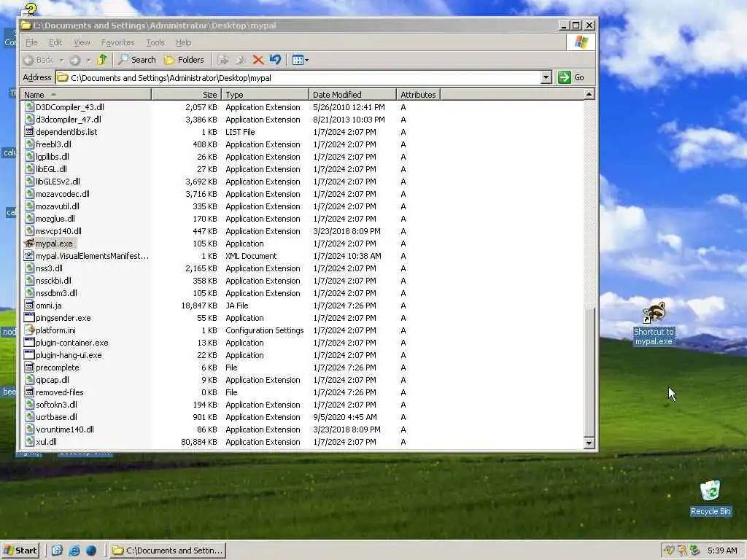Select the mypal.exe file icon
This screenshot has height=560, width=747.
(x=29, y=244)
